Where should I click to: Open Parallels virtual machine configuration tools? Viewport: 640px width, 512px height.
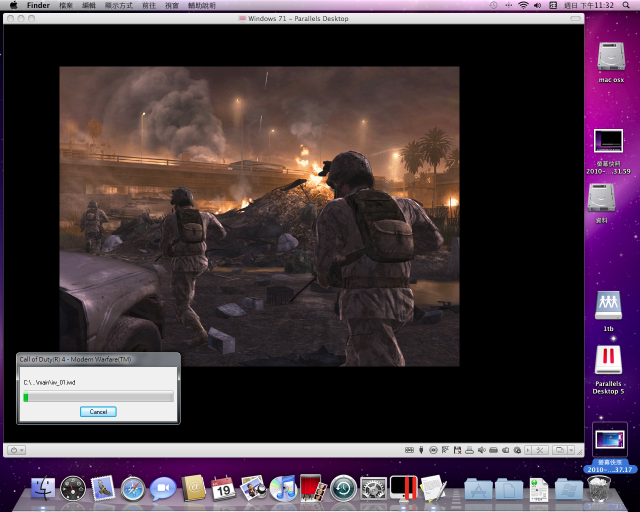540,450
